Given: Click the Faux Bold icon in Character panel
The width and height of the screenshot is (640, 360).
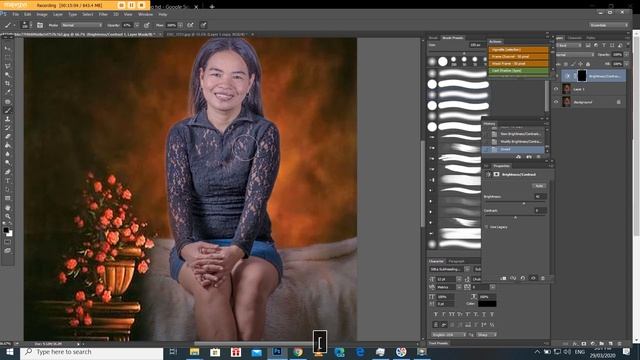Looking at the screenshot, I should [x=436, y=314].
